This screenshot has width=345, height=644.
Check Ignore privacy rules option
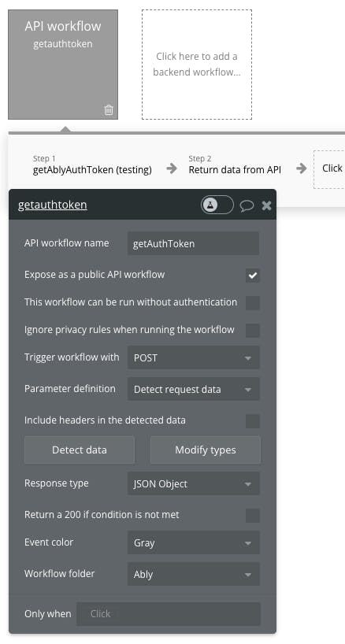253,330
